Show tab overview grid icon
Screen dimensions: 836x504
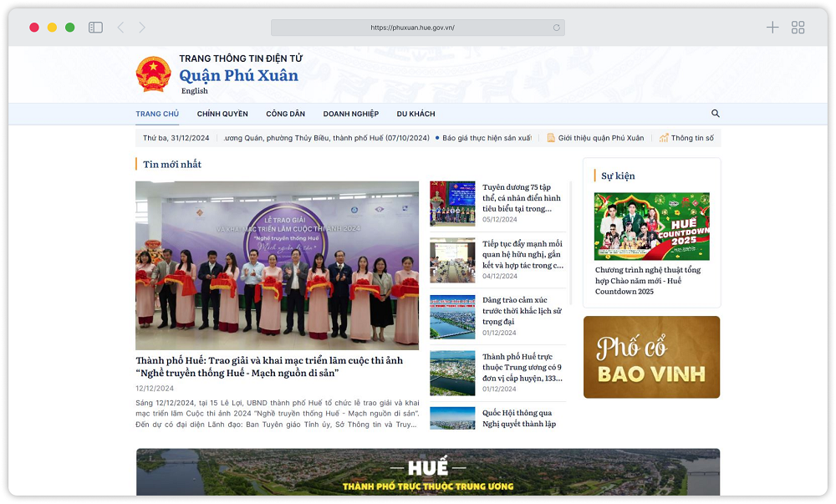[798, 28]
